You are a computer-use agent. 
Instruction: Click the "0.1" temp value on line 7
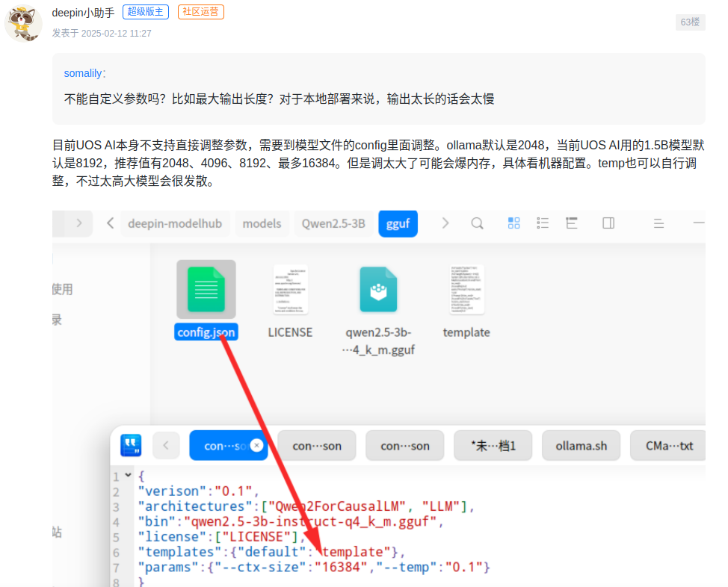pos(464,567)
